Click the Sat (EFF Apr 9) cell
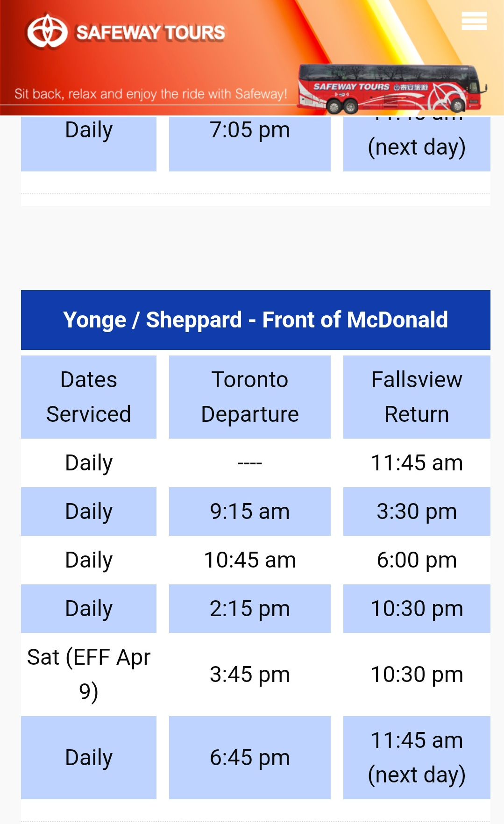The height and width of the screenshot is (824, 504). tap(89, 675)
